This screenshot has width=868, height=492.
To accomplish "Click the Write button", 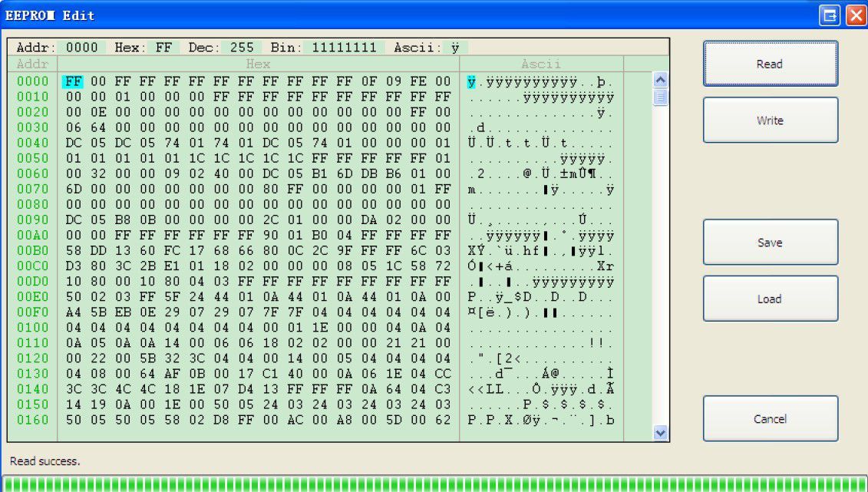I will coord(770,120).
